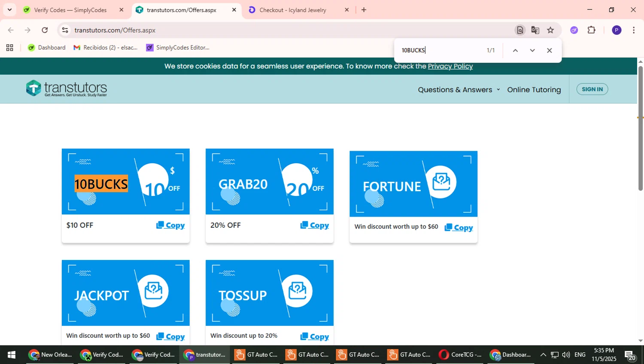The width and height of the screenshot is (644, 364).
Task: Click the JACKPOT coupon banner
Action: [126, 293]
